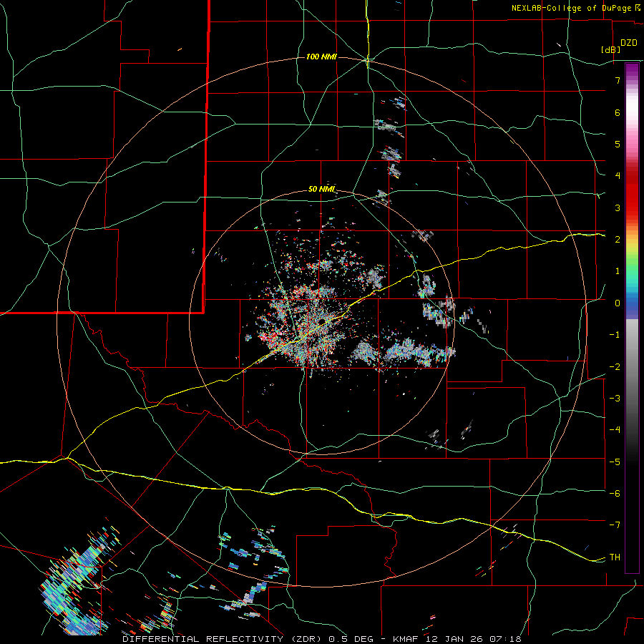Click the -7 value on the dB scale
644x644 pixels.
click(x=615, y=525)
